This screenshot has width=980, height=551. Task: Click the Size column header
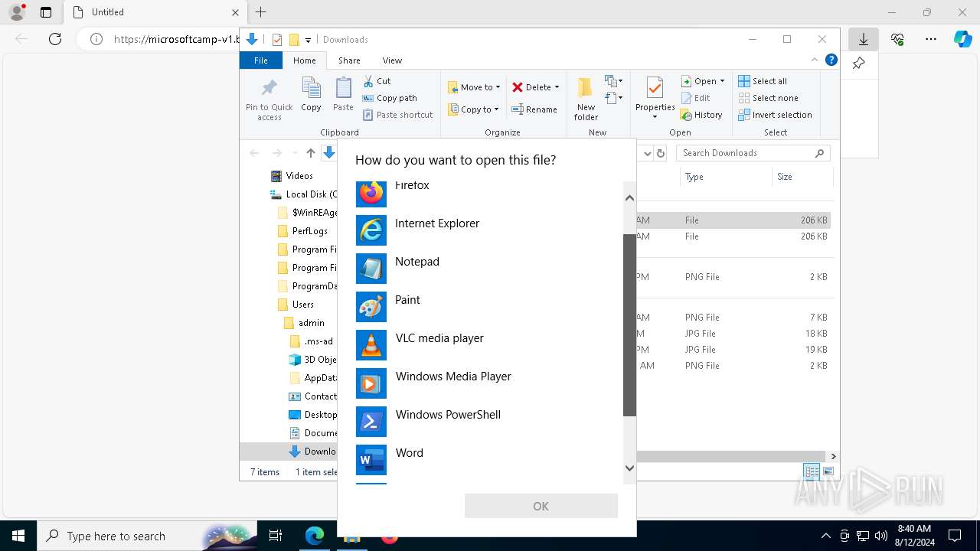coord(802,177)
